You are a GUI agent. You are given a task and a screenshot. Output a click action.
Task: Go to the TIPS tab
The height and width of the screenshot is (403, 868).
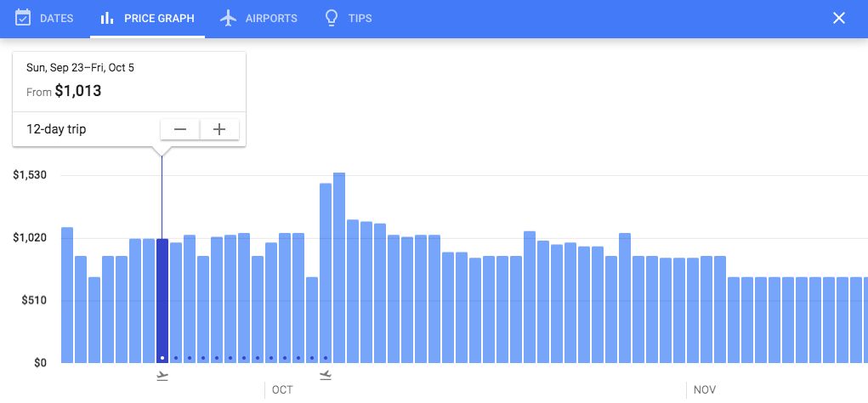coord(360,19)
